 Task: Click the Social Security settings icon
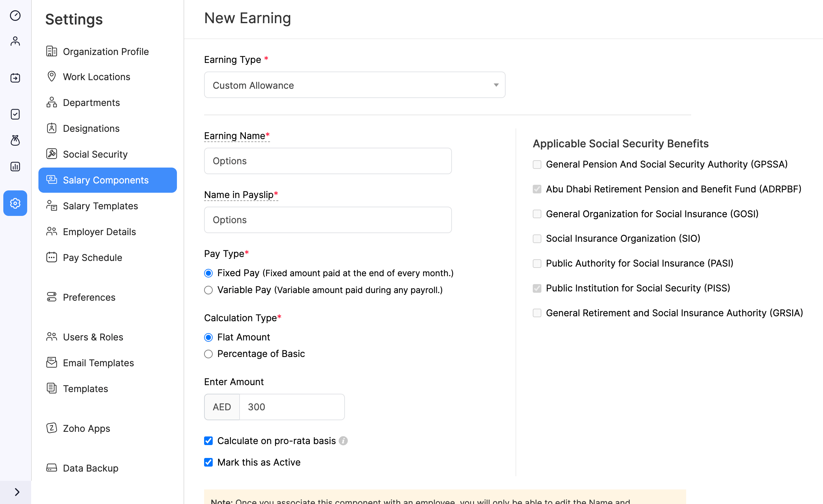click(x=52, y=154)
